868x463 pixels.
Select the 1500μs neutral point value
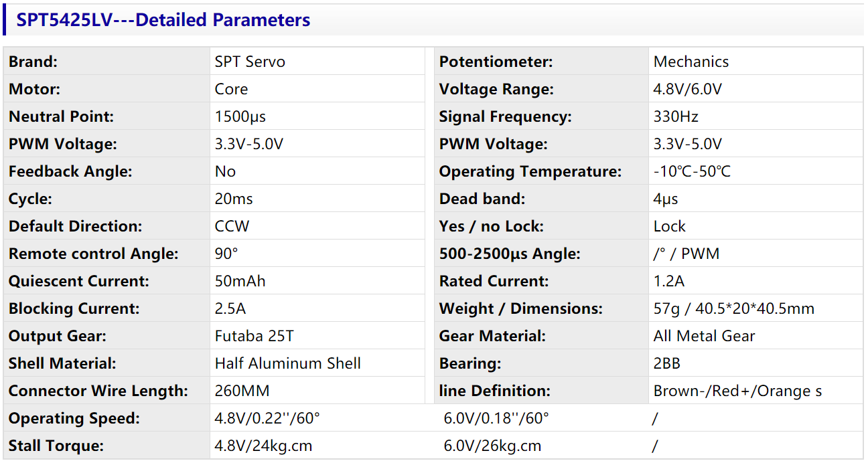[240, 116]
